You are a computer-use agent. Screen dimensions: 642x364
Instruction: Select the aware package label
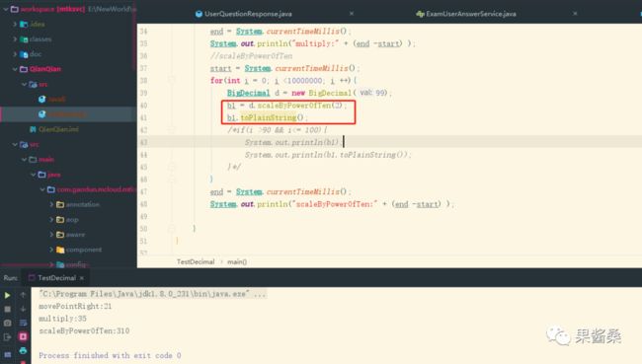coord(75,235)
